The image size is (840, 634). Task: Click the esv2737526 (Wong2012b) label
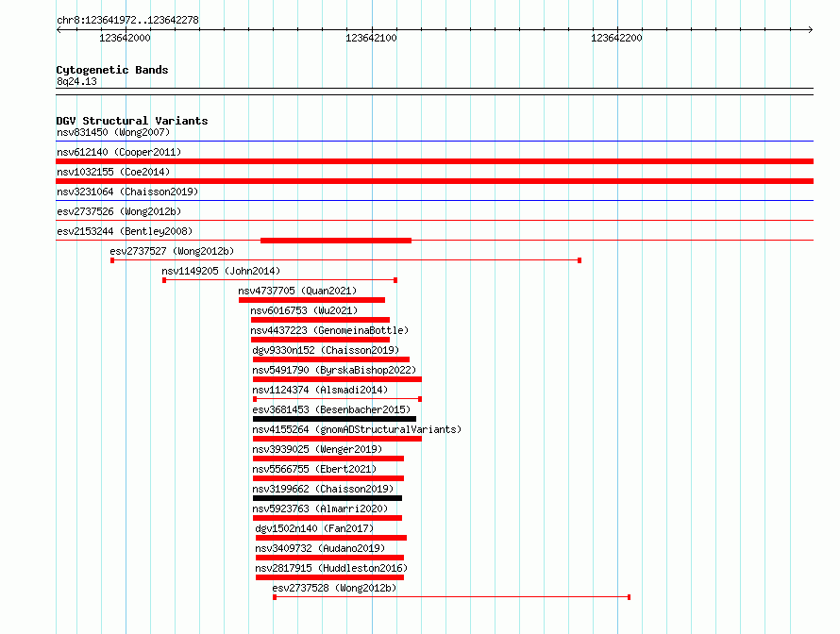(x=119, y=211)
